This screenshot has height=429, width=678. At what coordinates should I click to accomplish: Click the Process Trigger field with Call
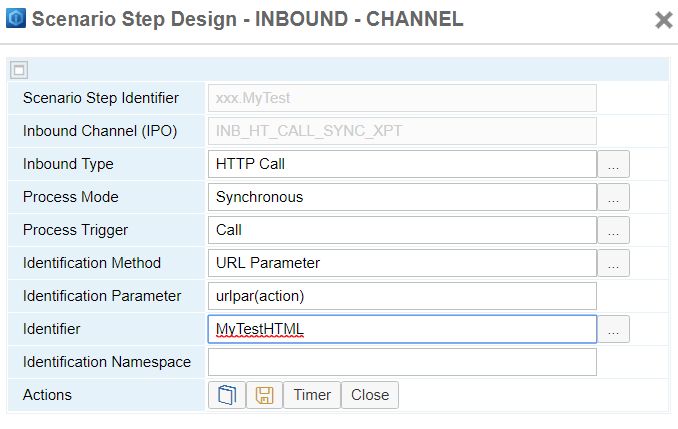(x=402, y=230)
